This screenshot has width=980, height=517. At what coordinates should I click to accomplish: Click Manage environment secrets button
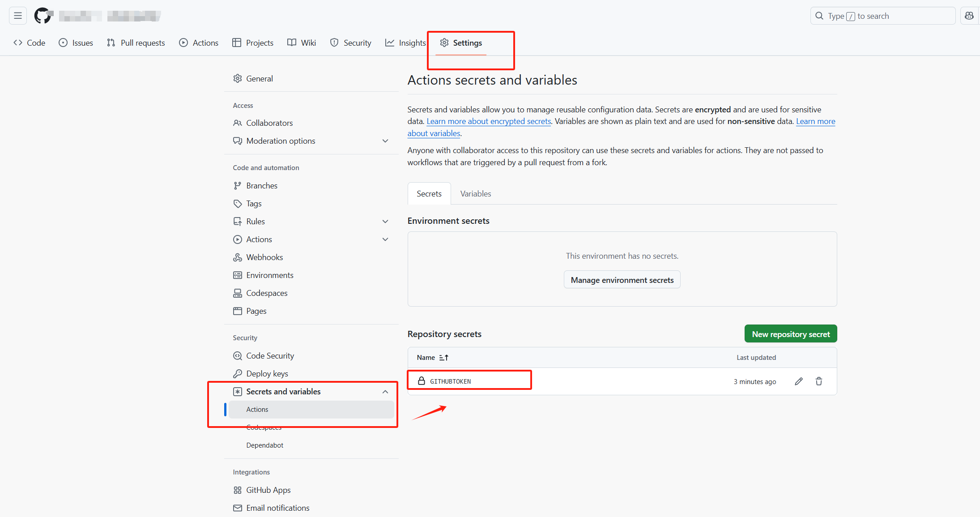click(622, 280)
